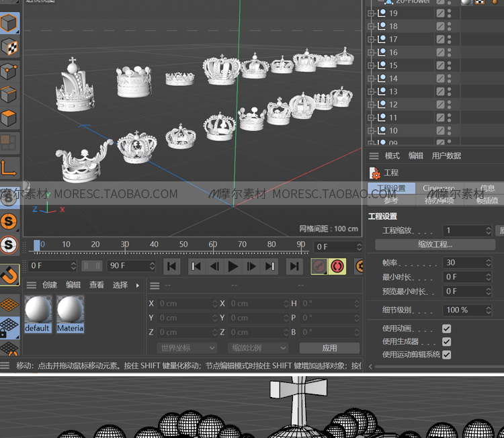The height and width of the screenshot is (438, 504).
Task: Click the white S snap settings icon
Action: click(9, 245)
